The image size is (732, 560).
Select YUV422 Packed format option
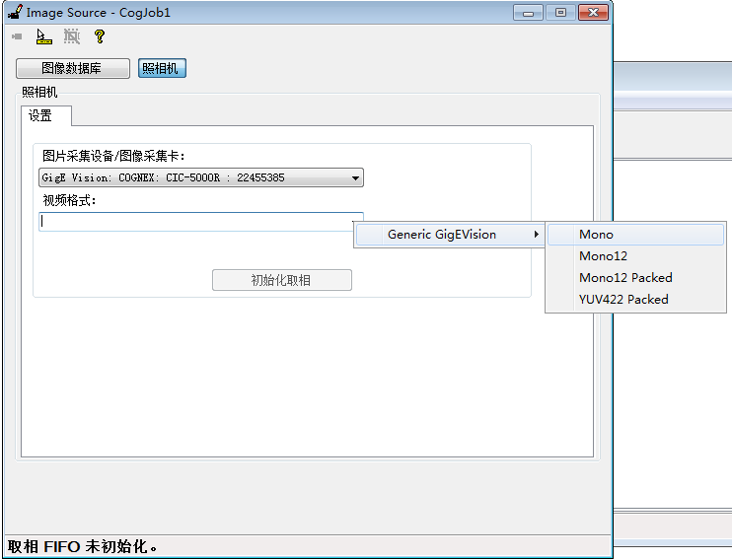click(x=635, y=299)
